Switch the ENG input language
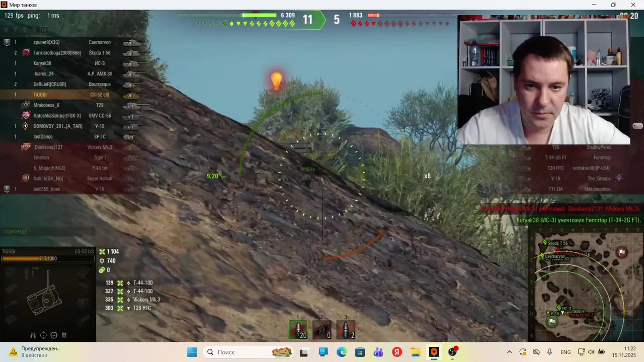The height and width of the screenshot is (362, 644). coord(566,352)
